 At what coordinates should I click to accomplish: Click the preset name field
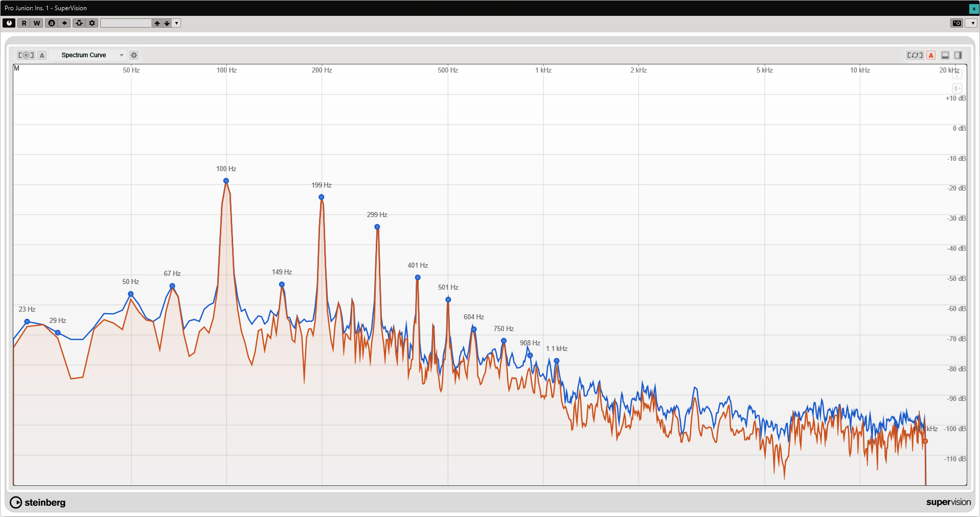126,23
